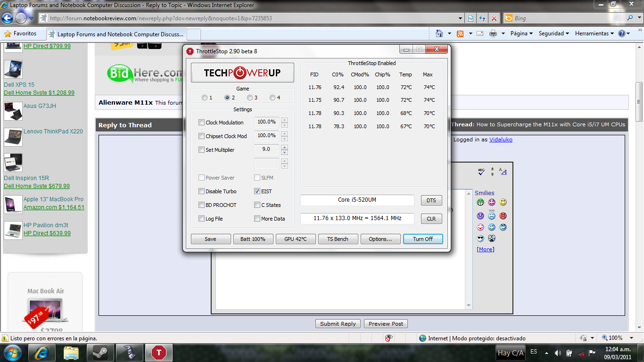The width and height of the screenshot is (644, 362).
Task: Expand the home page dropdown arrow
Action: (x=449, y=33)
